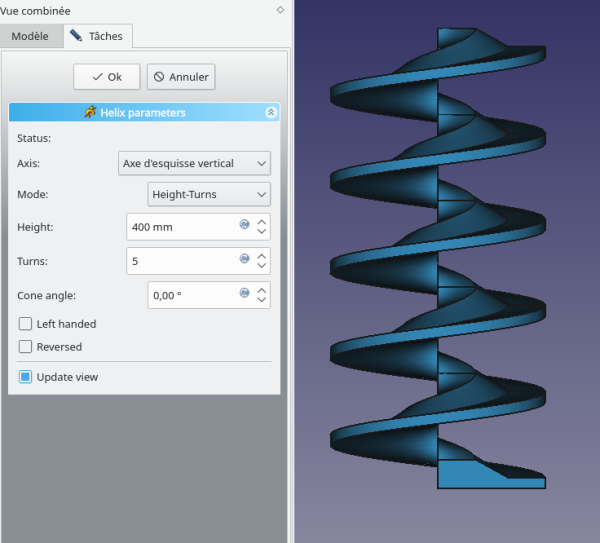Image resolution: width=600 pixels, height=543 pixels.
Task: Select the Tâches tab
Action: (98, 36)
